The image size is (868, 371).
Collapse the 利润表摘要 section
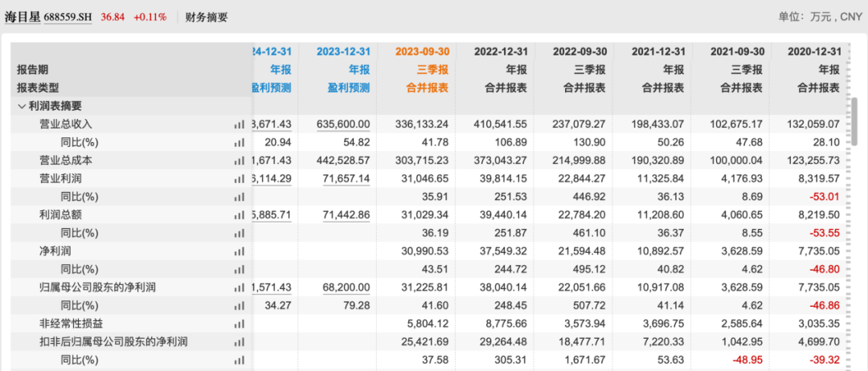pyautogui.click(x=22, y=106)
